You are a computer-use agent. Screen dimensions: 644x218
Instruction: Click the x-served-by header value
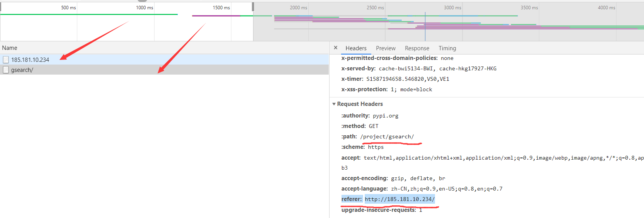pyautogui.click(x=437, y=68)
